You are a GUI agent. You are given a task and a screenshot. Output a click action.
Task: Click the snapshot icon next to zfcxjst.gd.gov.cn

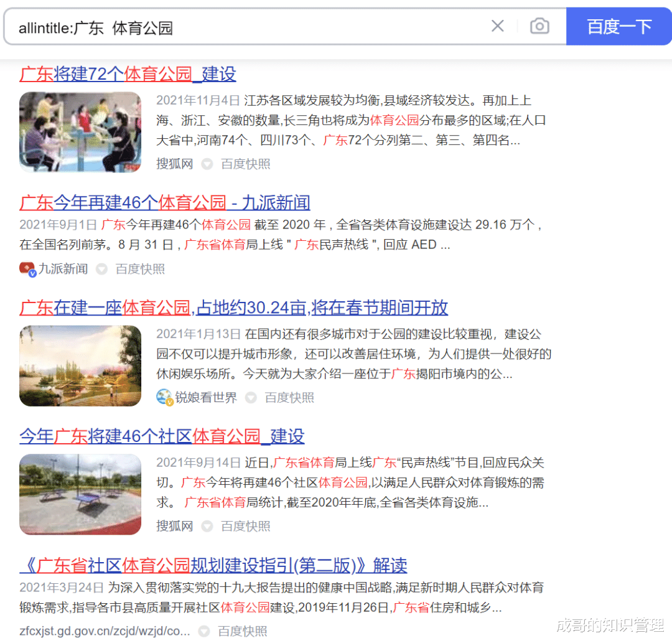pos(203,631)
